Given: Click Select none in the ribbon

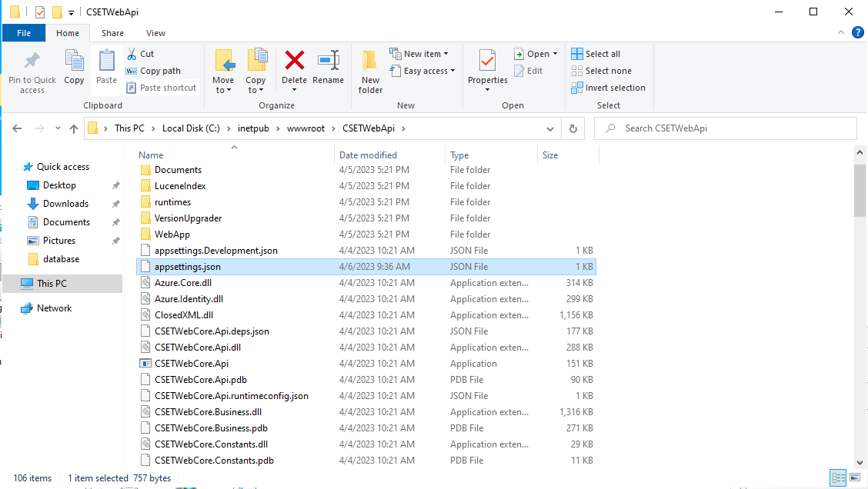Looking at the screenshot, I should (x=601, y=71).
